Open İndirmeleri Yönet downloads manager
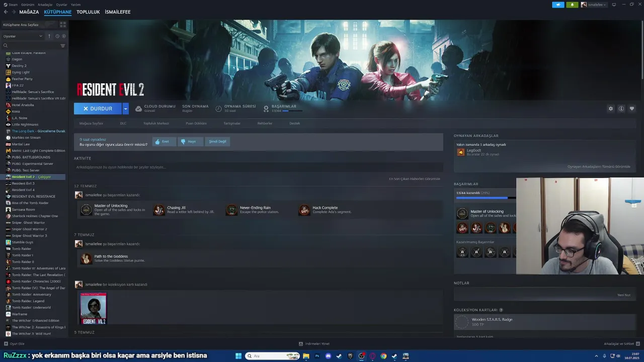Viewport: 644px width, 362px height. (x=314, y=344)
